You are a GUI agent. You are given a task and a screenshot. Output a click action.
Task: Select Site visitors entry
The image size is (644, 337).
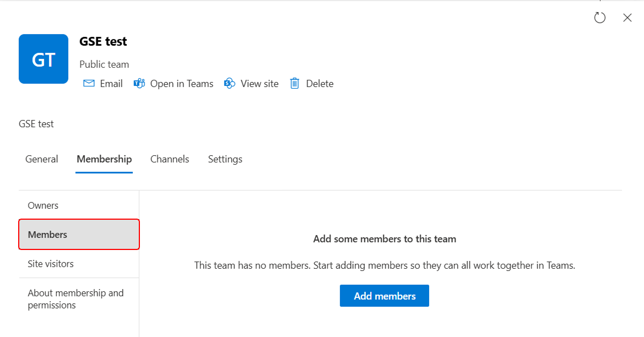coord(79,264)
